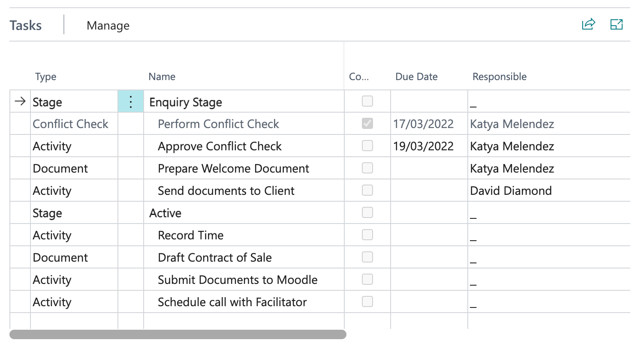Click Stage type cell on Enquiry Stage row
644x346 pixels.
pos(74,102)
